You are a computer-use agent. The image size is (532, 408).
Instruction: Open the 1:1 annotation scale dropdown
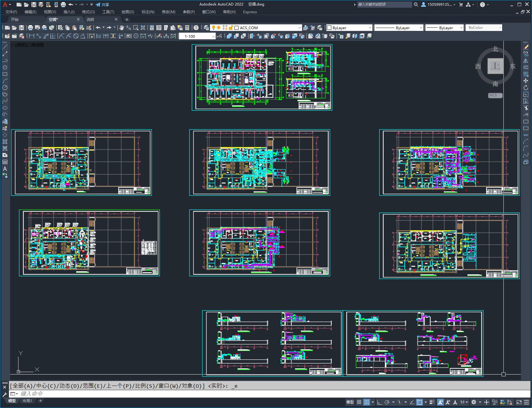point(464,402)
